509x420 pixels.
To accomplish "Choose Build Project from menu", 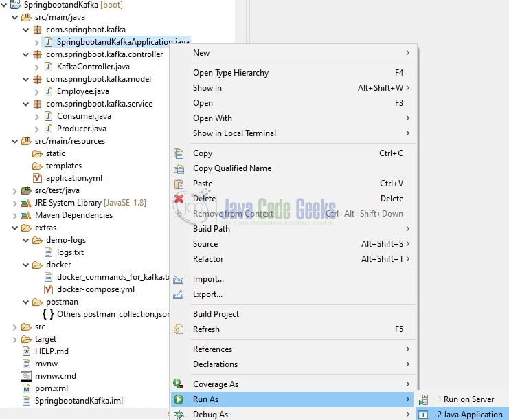I will pos(293,313).
